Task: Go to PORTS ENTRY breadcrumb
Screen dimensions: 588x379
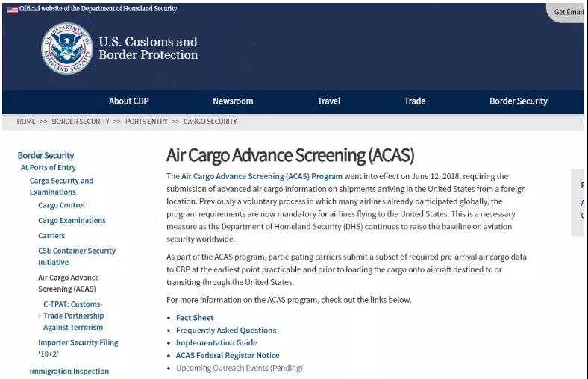Action: pos(146,122)
